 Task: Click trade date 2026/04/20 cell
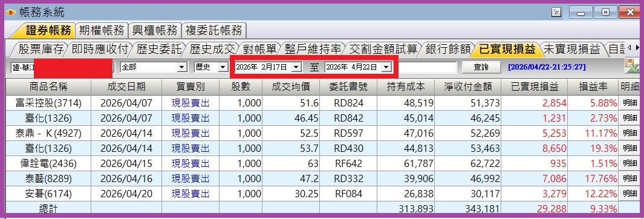(126, 194)
